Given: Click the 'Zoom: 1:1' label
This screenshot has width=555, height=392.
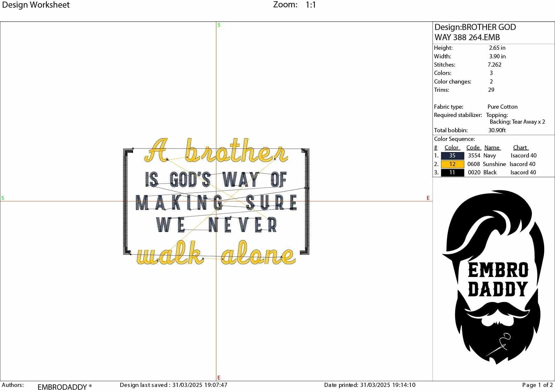Looking at the screenshot, I should (x=294, y=5).
